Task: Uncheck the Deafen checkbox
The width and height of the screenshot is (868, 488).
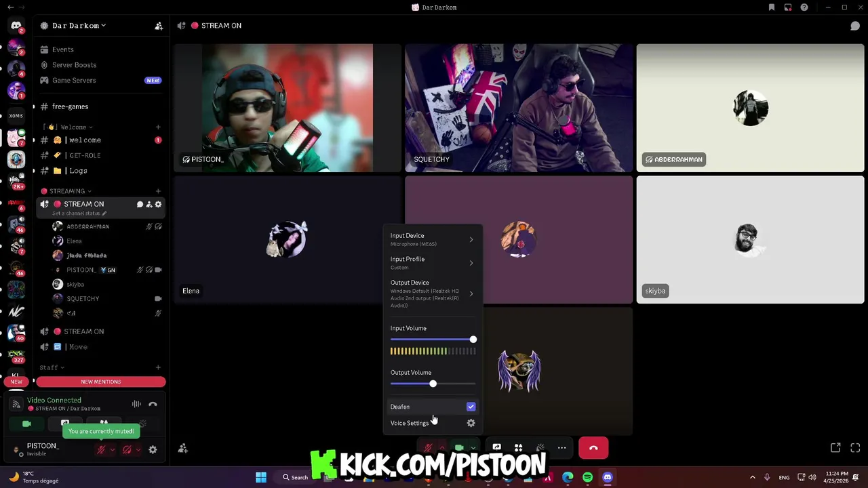Action: [x=471, y=407]
